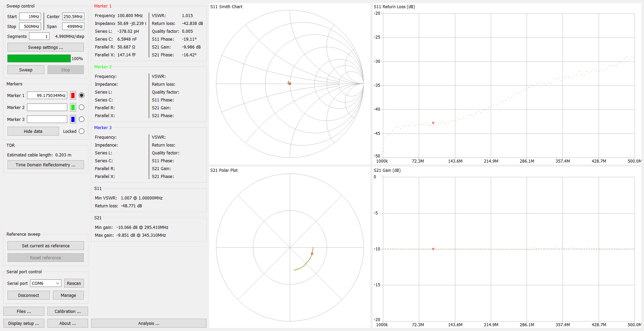
Task: Click the Marker 1 Series C value 6.5948 nF
Action: 127,39
